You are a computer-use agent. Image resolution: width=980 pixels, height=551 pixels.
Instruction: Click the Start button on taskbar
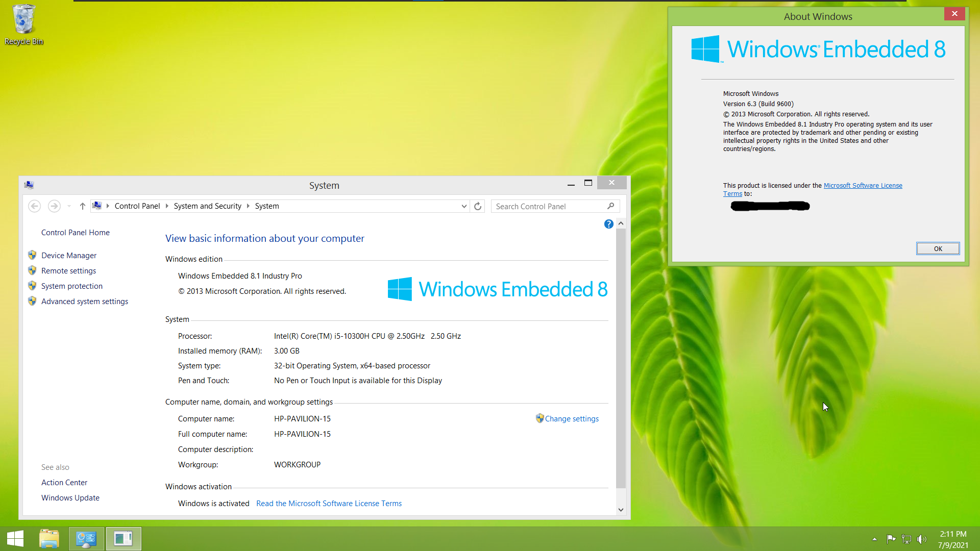click(15, 539)
